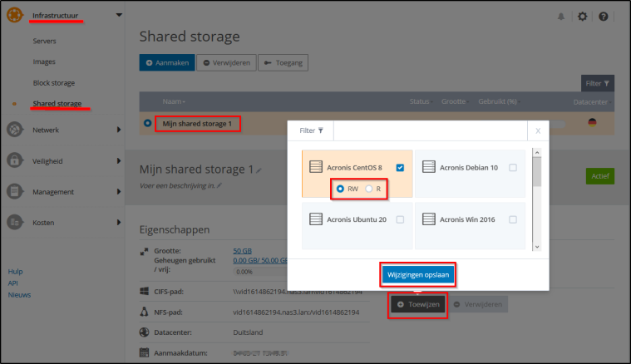The height and width of the screenshot is (364, 631).
Task: Open the API link
Action: pos(12,283)
